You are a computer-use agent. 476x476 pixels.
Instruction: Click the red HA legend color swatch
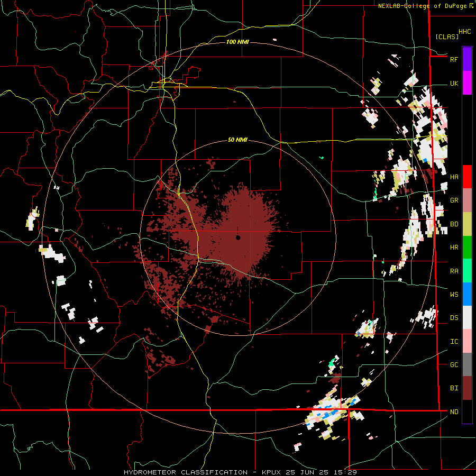point(467,177)
